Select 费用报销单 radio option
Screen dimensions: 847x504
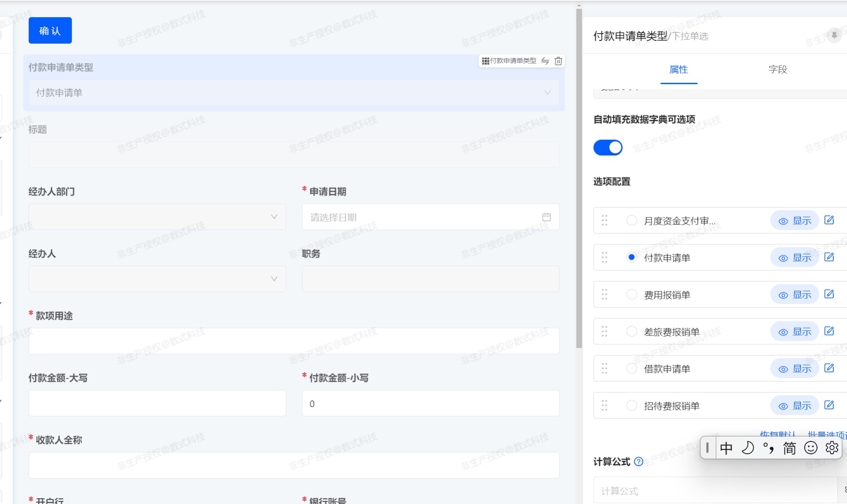[x=631, y=294]
